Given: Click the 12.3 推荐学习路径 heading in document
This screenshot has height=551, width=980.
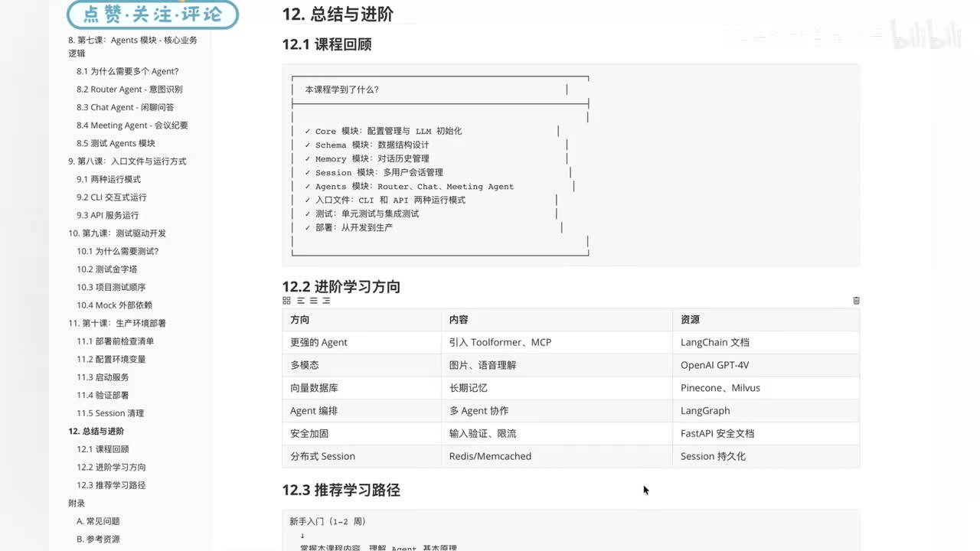Looking at the screenshot, I should pyautogui.click(x=341, y=490).
